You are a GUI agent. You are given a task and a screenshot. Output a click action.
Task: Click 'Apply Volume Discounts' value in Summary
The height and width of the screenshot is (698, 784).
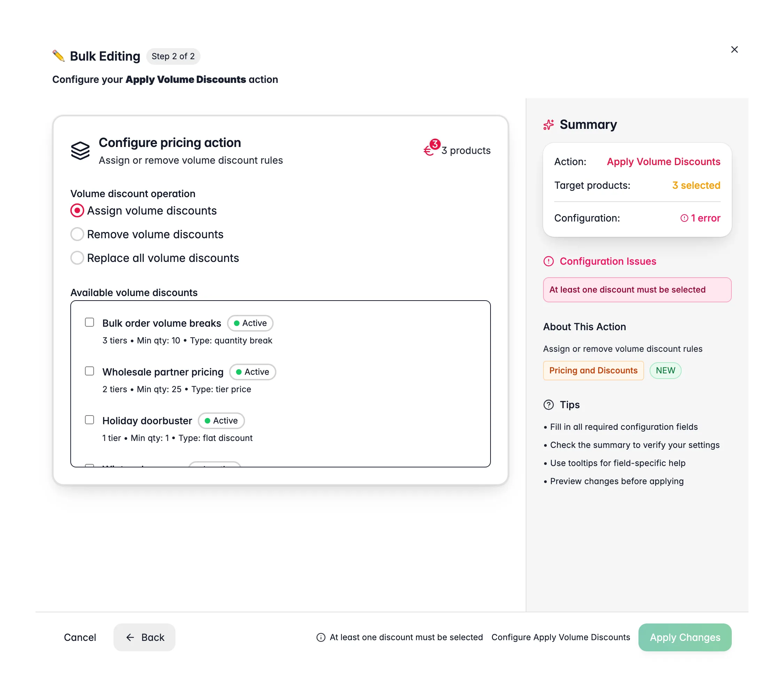(663, 162)
